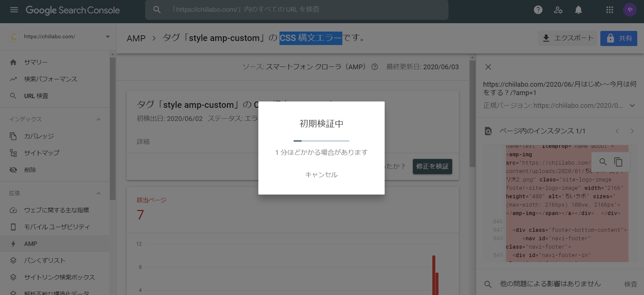
Task: Click the 修正を検証 button
Action: pyautogui.click(x=432, y=166)
